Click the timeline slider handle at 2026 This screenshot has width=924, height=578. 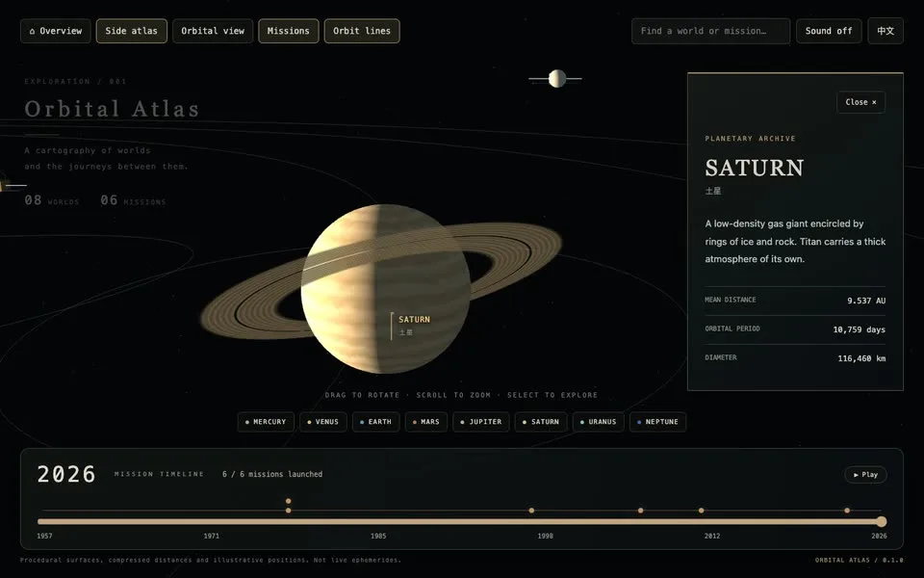pos(881,521)
